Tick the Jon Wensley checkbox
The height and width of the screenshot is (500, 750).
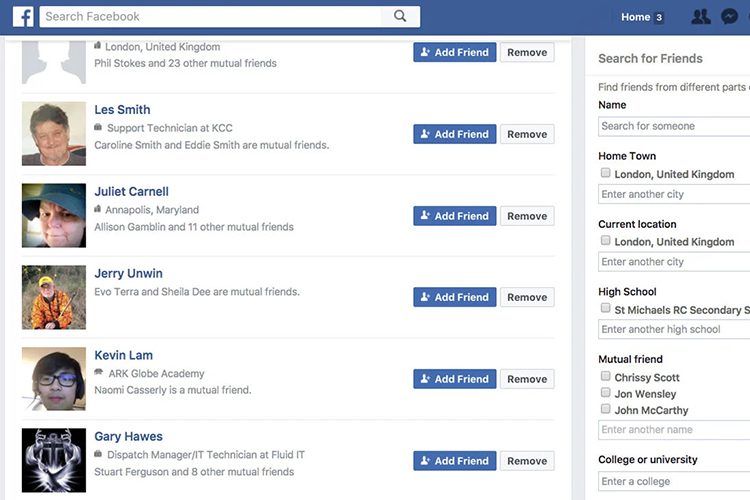click(x=606, y=393)
